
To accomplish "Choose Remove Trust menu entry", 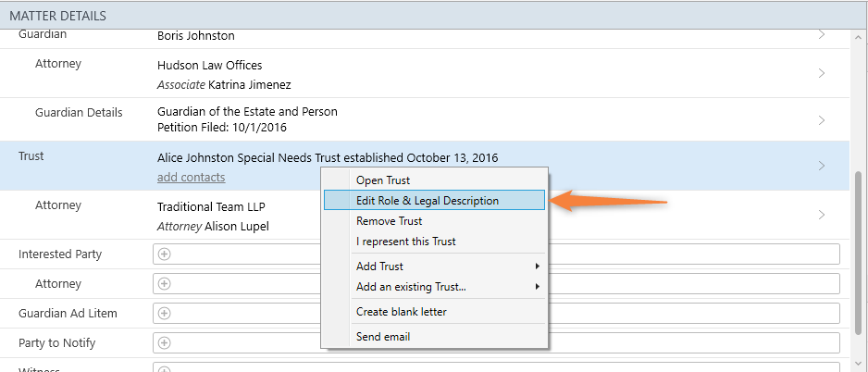I will (435, 221).
